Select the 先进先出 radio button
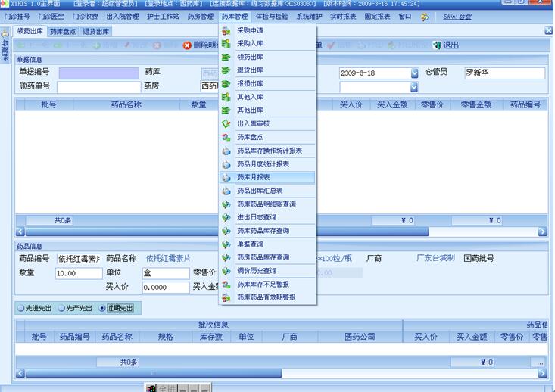The height and width of the screenshot is (392, 555). coord(21,308)
